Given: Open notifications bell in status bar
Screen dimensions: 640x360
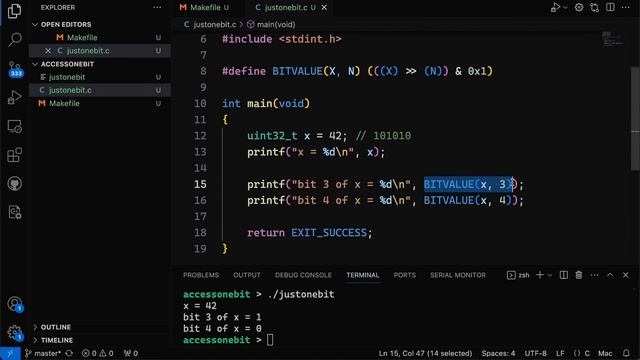Looking at the screenshot, I should click(626, 353).
